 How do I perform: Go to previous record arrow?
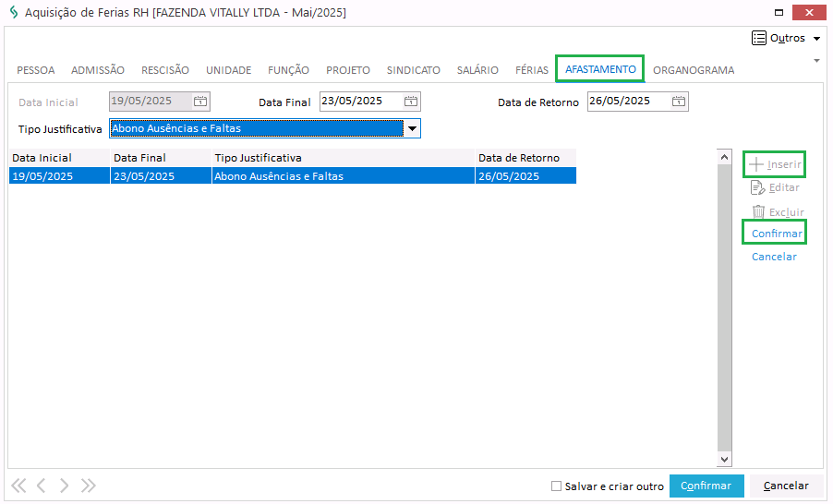[41, 486]
